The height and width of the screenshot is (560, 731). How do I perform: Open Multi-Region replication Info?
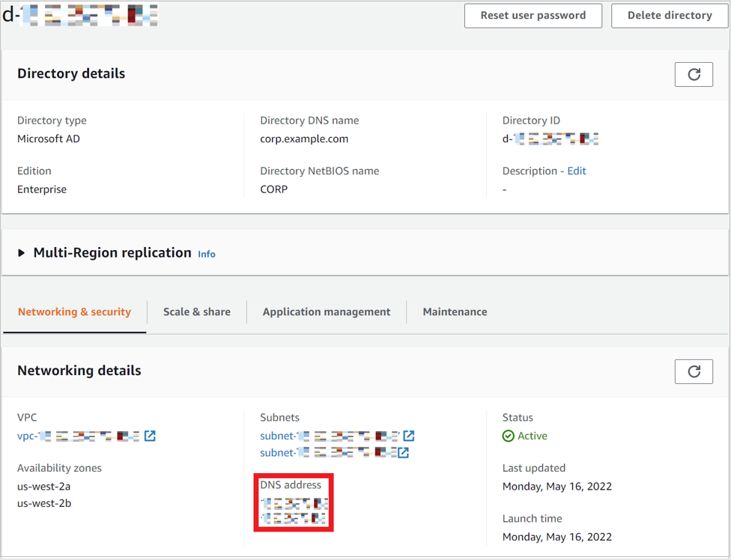[x=207, y=254]
